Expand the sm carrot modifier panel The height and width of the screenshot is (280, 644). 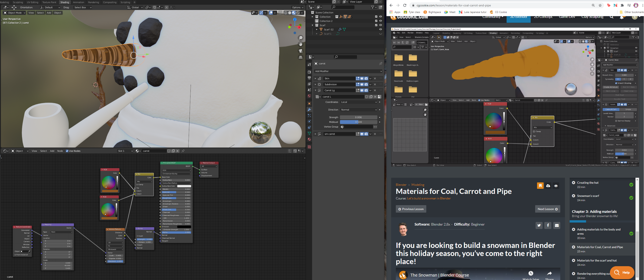point(315,134)
